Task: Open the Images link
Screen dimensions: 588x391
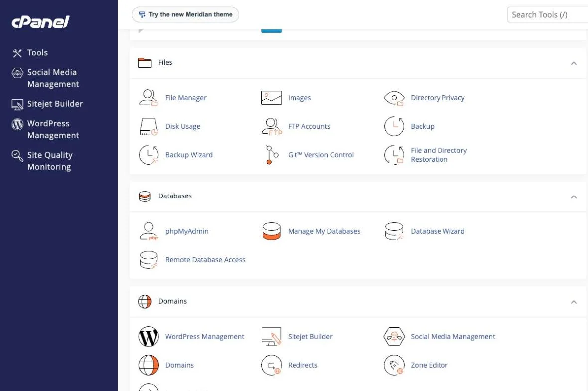Action: (299, 98)
